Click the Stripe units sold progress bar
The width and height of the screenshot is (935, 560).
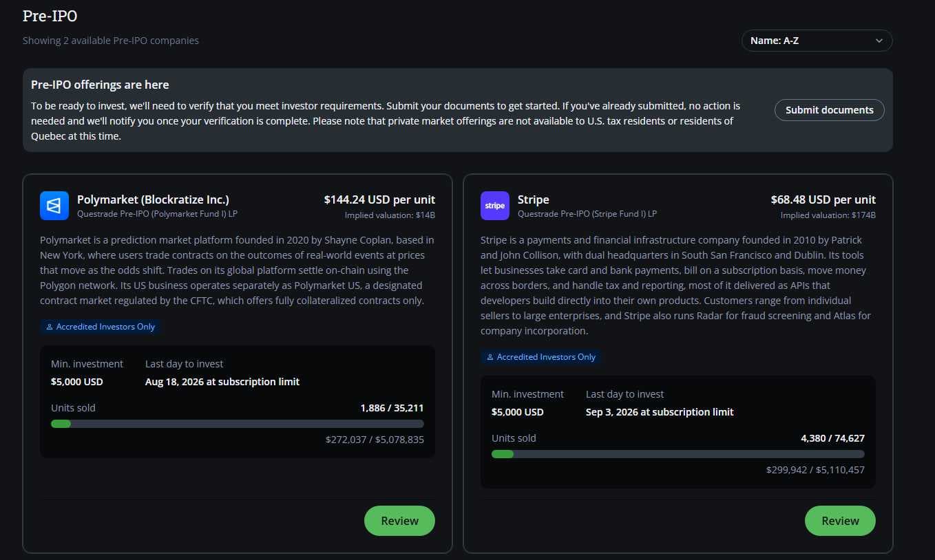[678, 454]
